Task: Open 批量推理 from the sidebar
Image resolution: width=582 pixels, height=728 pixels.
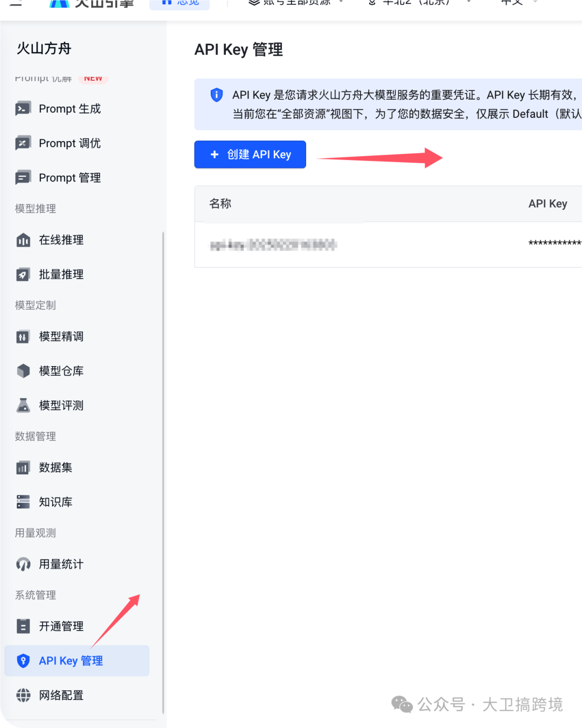Action: tap(60, 274)
